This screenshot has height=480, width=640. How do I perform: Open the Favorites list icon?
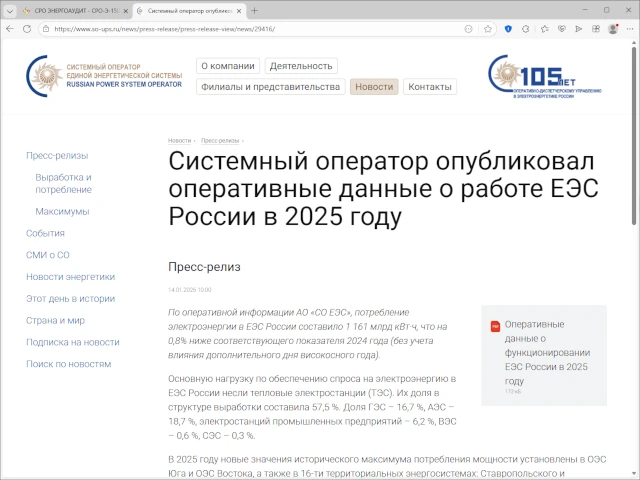click(x=544, y=29)
